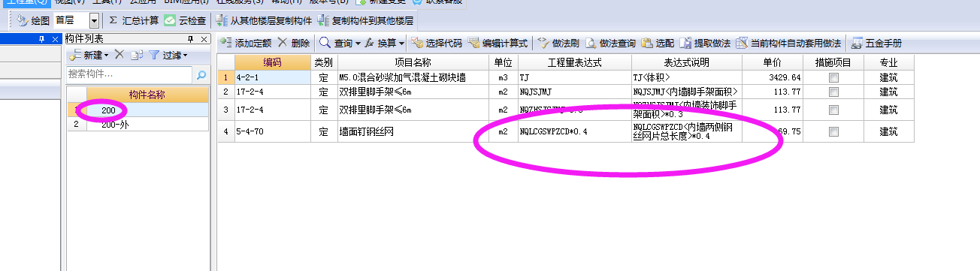Click 当前构件自动套用做法
Viewport: 980px width, 271px height.
tap(788, 44)
